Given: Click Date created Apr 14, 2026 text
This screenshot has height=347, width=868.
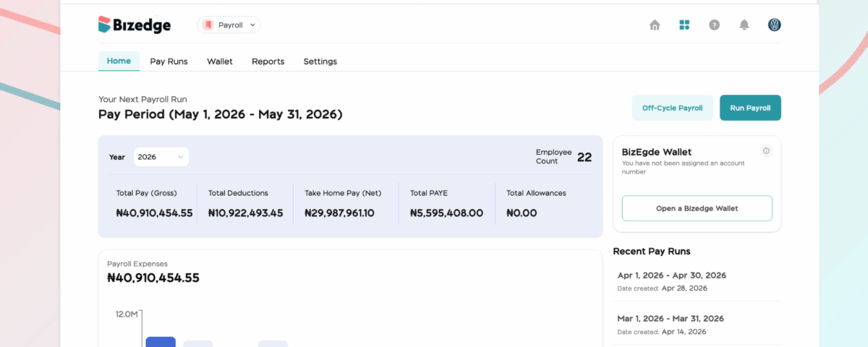Looking at the screenshot, I should 662,332.
